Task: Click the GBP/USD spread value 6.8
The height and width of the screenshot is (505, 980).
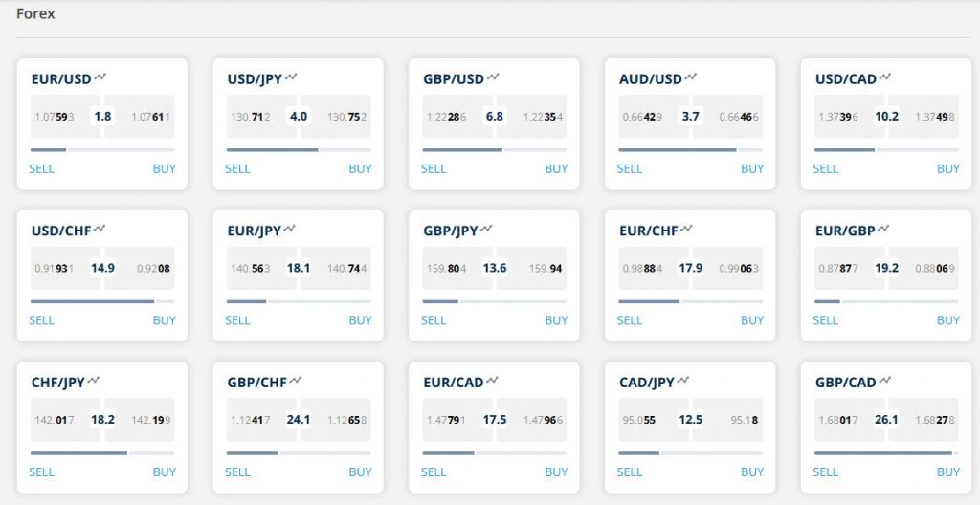Action: tap(495, 117)
